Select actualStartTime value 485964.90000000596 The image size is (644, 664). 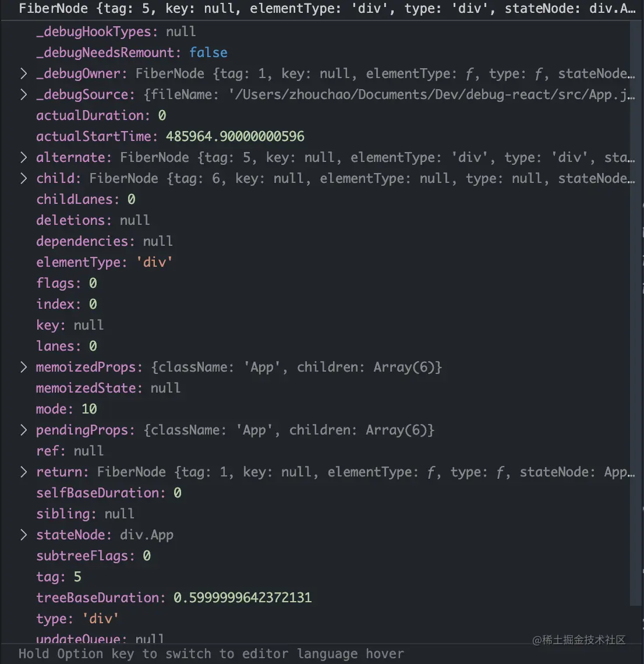(235, 136)
